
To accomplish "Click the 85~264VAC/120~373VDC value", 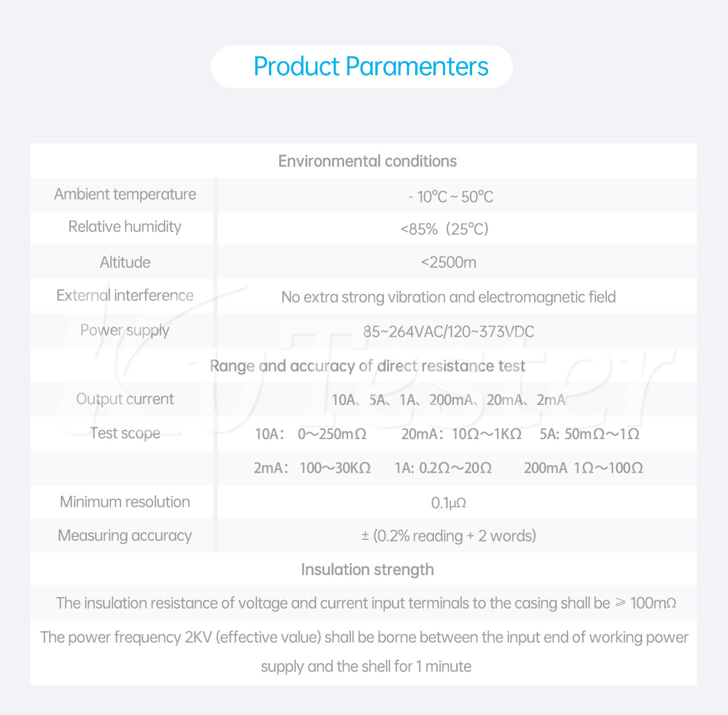I will pyautogui.click(x=449, y=332).
